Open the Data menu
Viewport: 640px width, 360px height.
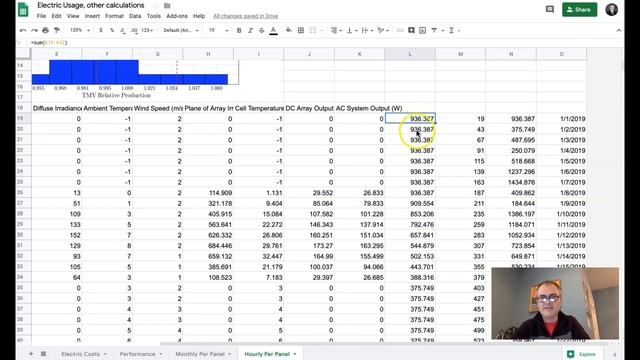click(135, 16)
